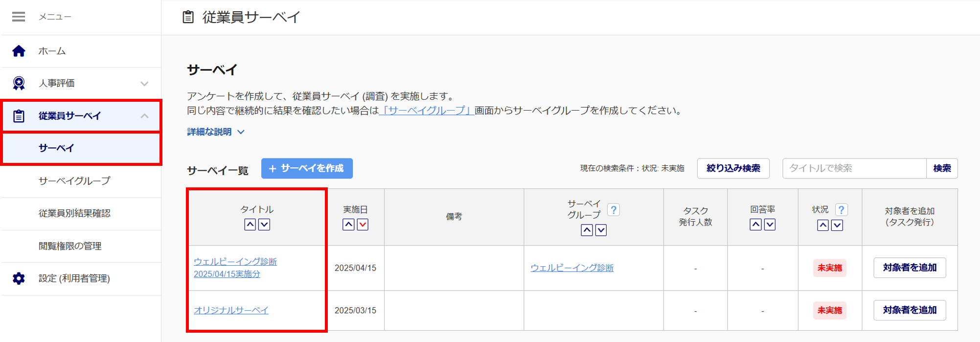Click help icon beside サーベイグループ header
Image resolution: width=980 pixels, height=342 pixels.
click(613, 210)
